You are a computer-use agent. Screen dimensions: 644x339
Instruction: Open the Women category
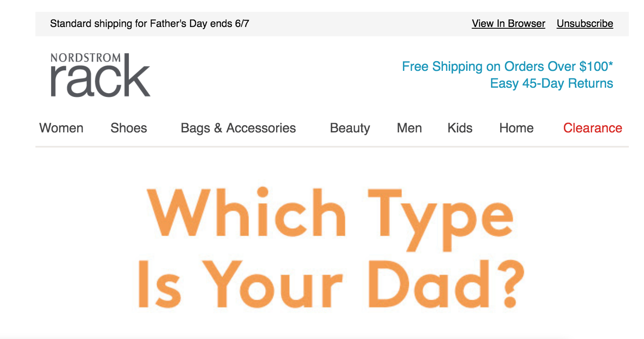coord(62,128)
